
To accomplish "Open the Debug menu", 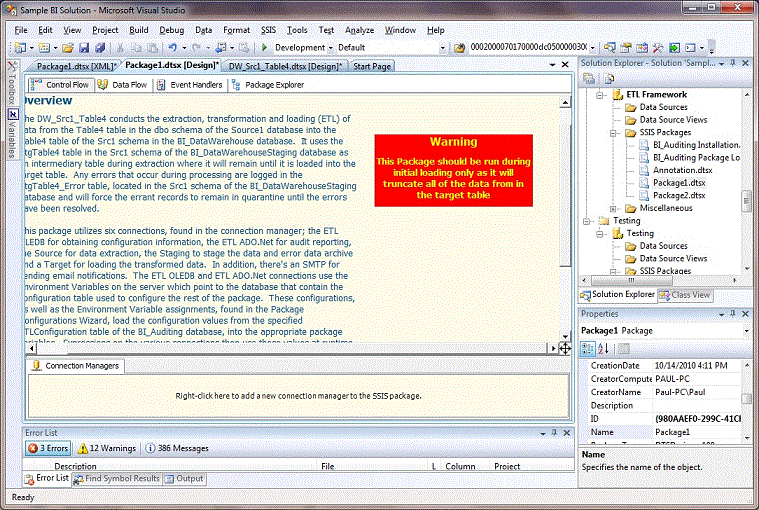I will pos(172,30).
